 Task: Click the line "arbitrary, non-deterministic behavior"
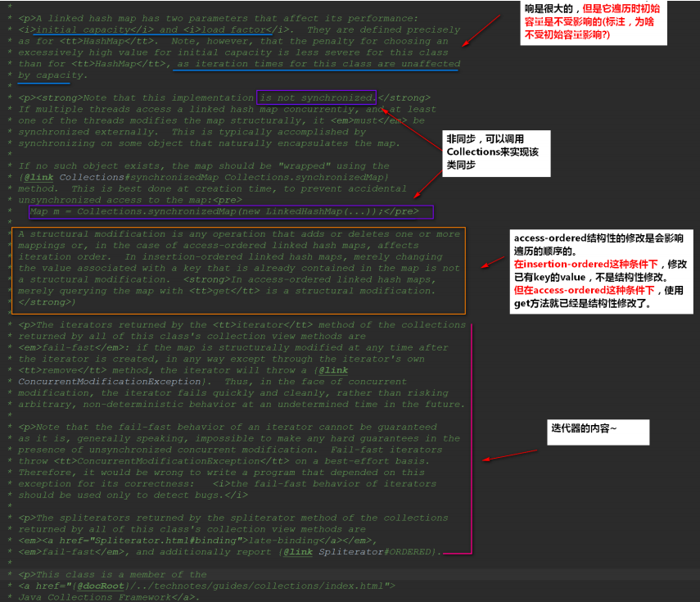pos(242,405)
